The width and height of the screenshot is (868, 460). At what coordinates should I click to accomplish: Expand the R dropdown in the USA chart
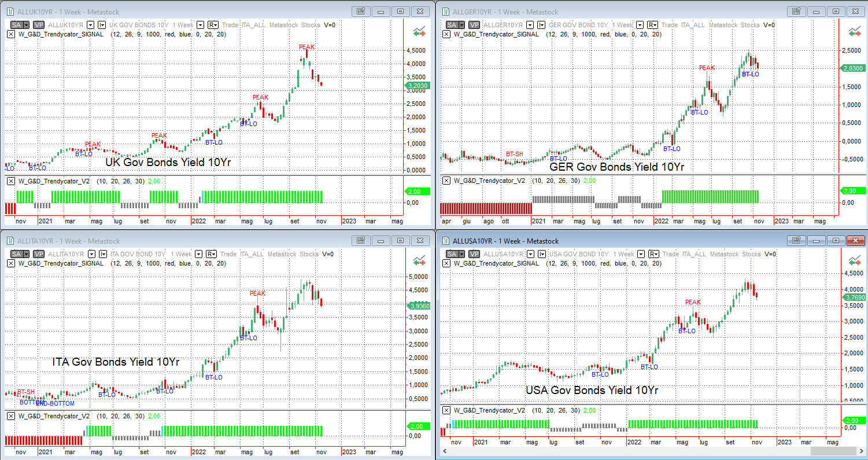tap(652, 254)
